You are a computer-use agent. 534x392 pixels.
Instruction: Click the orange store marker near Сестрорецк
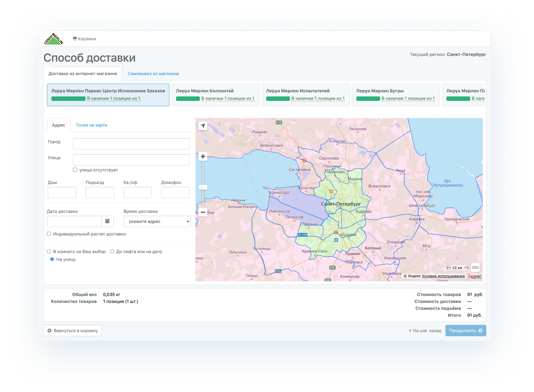305,160
